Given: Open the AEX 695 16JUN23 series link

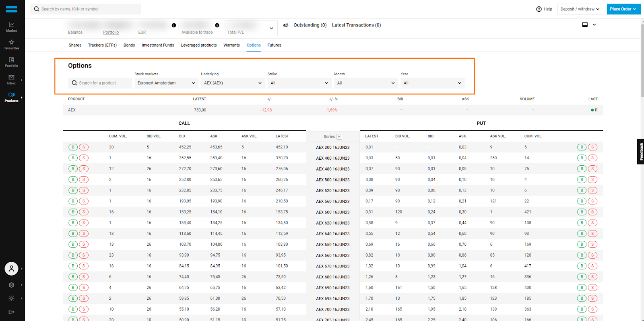Looking at the screenshot, I should (333, 298).
